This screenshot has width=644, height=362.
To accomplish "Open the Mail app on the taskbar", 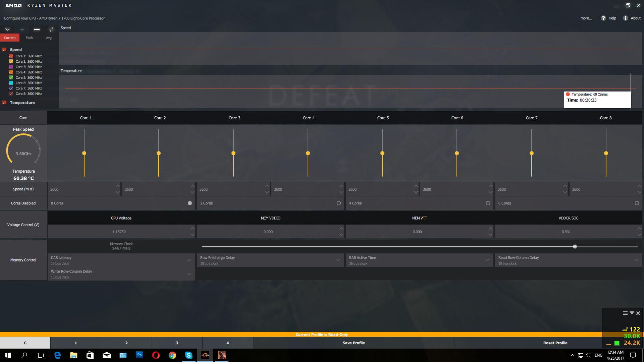I will (107, 355).
